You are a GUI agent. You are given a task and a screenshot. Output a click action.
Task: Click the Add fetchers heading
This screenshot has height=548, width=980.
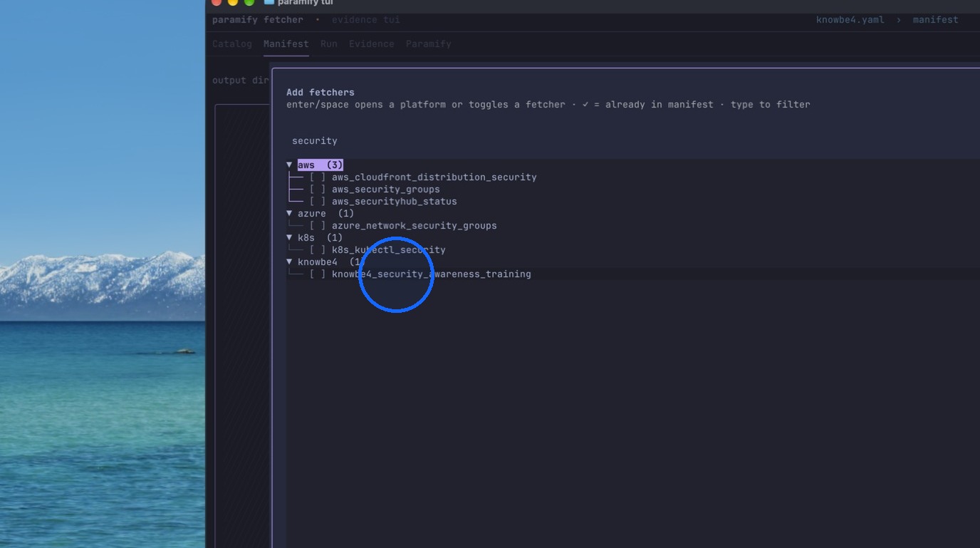(x=320, y=93)
